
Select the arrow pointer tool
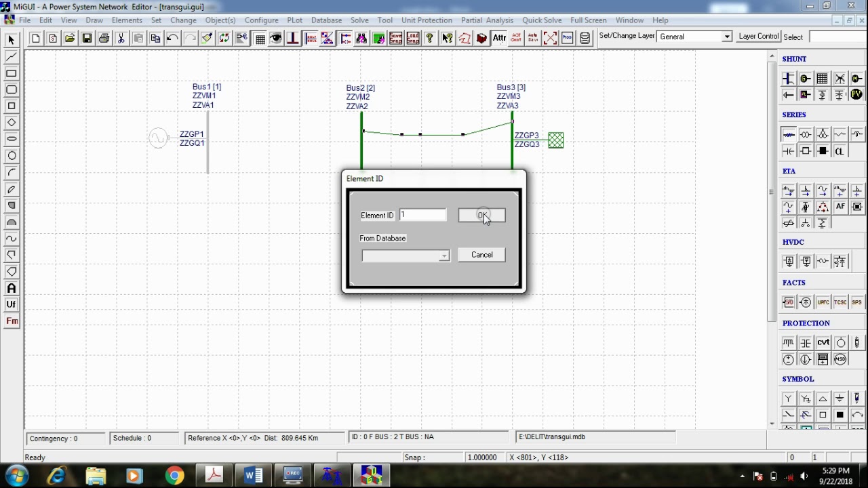click(x=12, y=41)
